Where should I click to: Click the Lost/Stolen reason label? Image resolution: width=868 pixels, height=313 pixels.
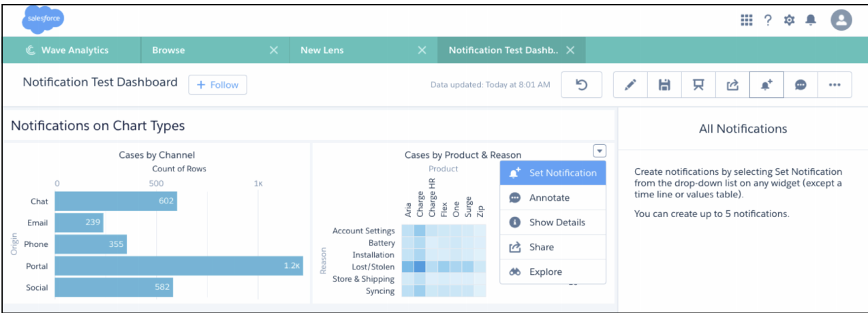(373, 267)
